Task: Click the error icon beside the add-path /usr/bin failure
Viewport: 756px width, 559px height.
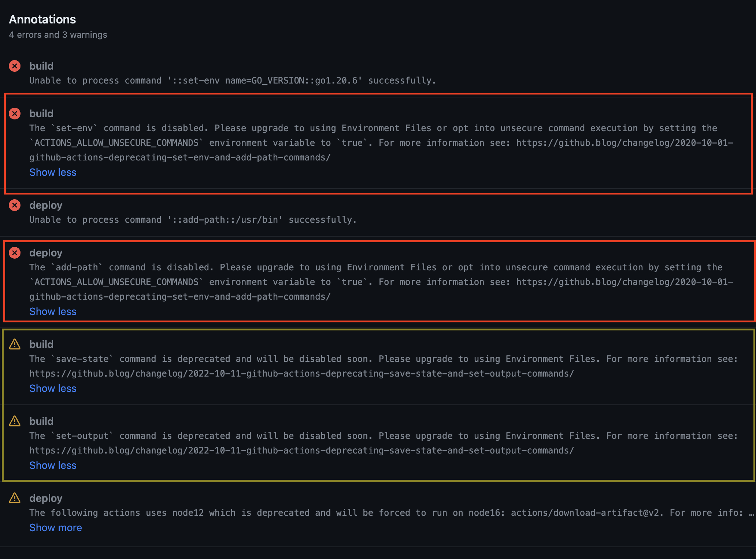Action: tap(15, 205)
